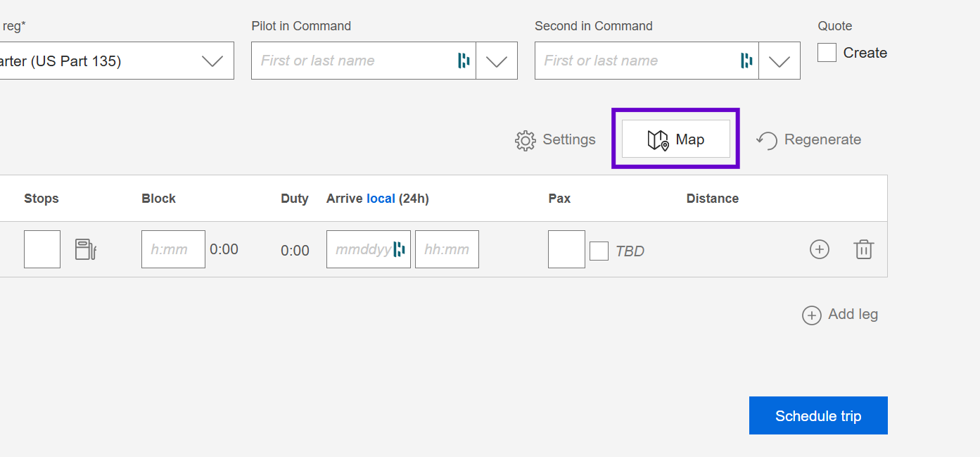The height and width of the screenshot is (457, 980).
Task: Open the Charter (US Part 135) dropdown
Action: click(117, 61)
